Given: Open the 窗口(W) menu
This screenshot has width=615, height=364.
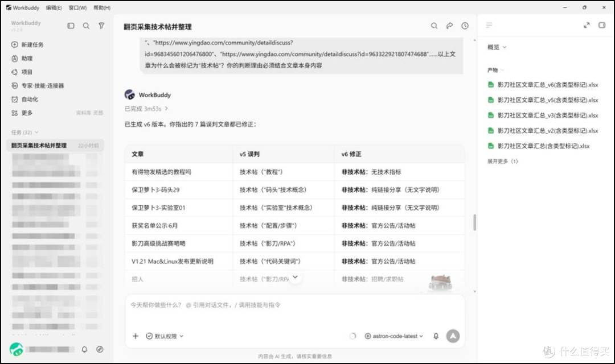Looking at the screenshot, I should [x=77, y=7].
